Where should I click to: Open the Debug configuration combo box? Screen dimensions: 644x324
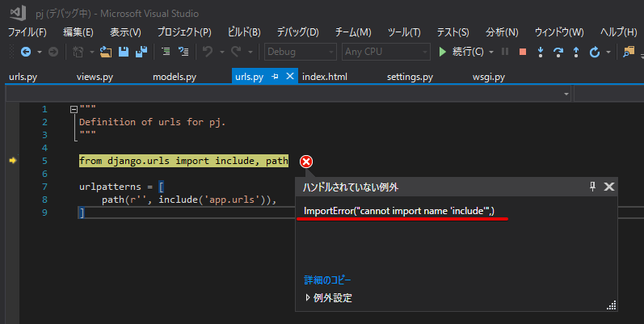coord(301,52)
